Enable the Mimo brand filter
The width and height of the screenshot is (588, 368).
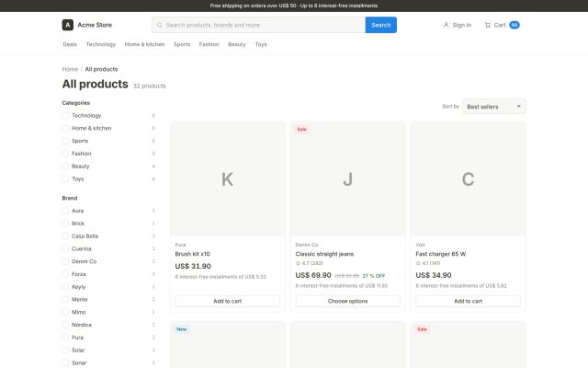point(65,312)
